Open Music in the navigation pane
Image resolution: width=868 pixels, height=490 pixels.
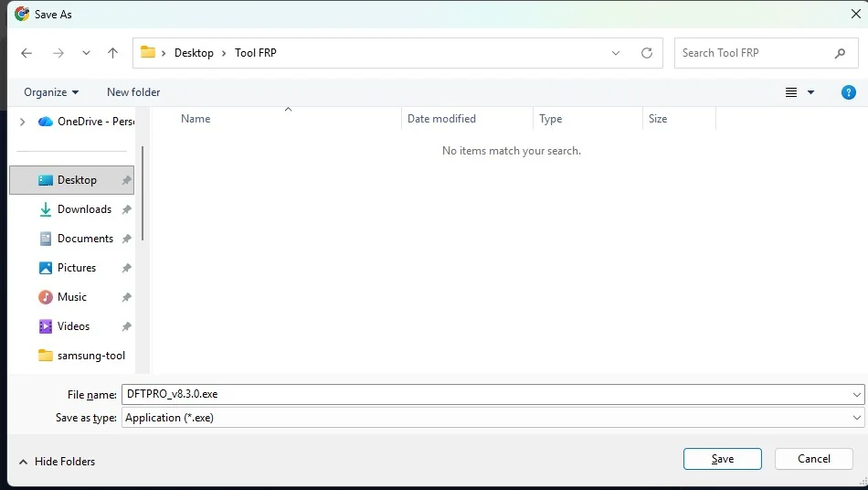[62, 297]
